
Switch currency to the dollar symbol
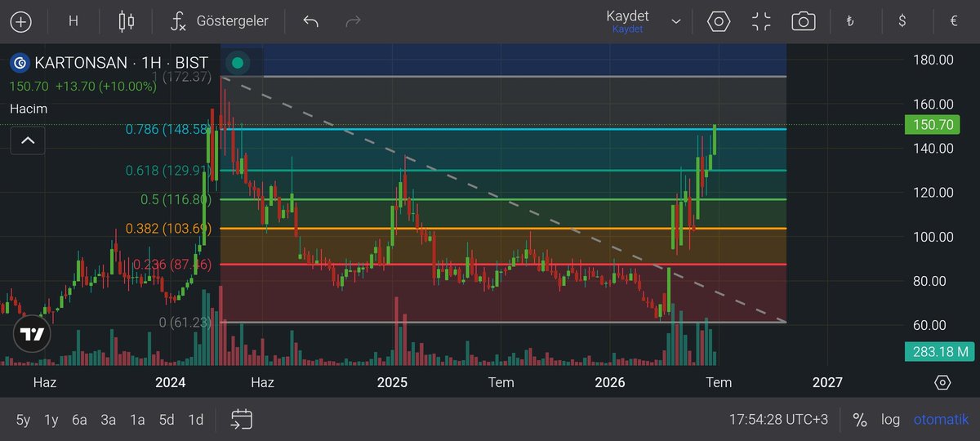(902, 21)
